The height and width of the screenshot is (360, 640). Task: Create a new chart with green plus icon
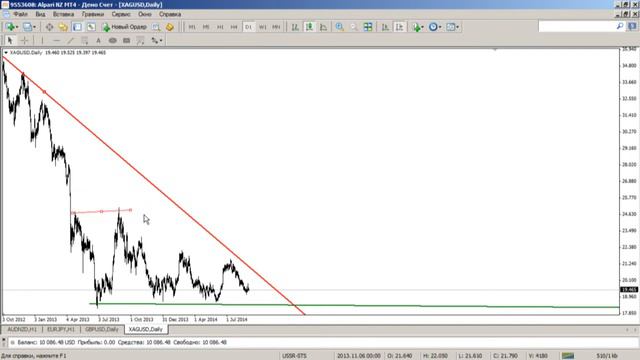(10, 27)
